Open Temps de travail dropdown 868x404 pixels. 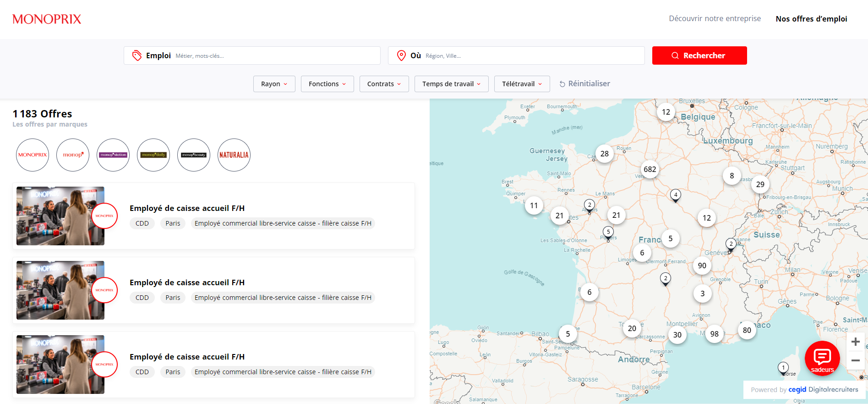click(451, 84)
